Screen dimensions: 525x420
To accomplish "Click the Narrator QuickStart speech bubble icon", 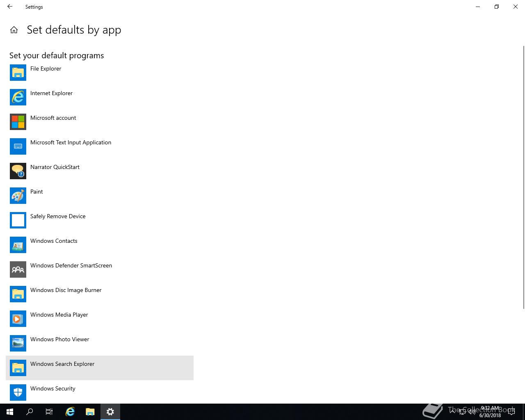I will tap(18, 171).
